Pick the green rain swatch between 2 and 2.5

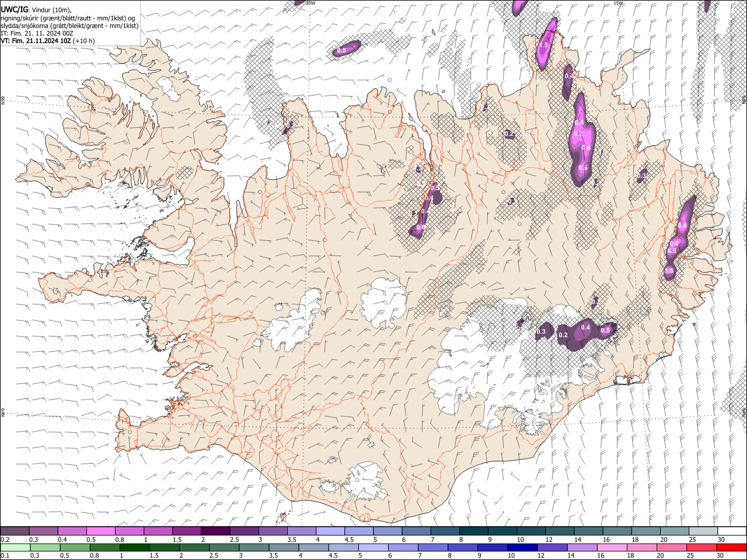194,547
